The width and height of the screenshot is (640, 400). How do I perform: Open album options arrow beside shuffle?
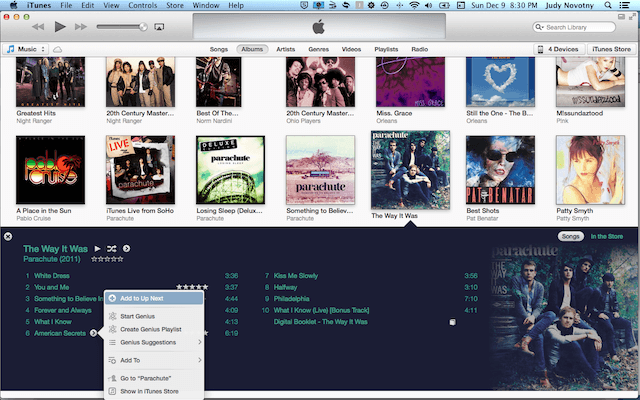tap(127, 249)
